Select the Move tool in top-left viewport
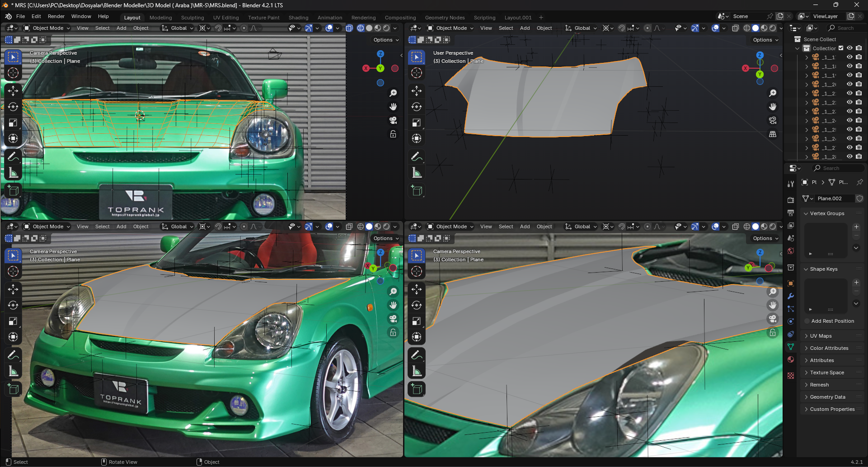Viewport: 868px width, 467px height. click(x=13, y=90)
